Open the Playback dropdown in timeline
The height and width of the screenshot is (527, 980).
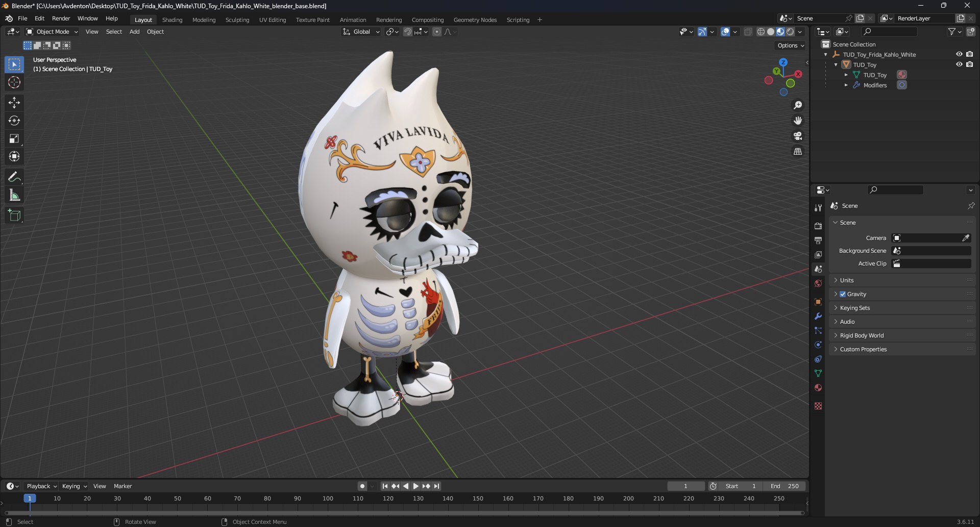point(41,486)
